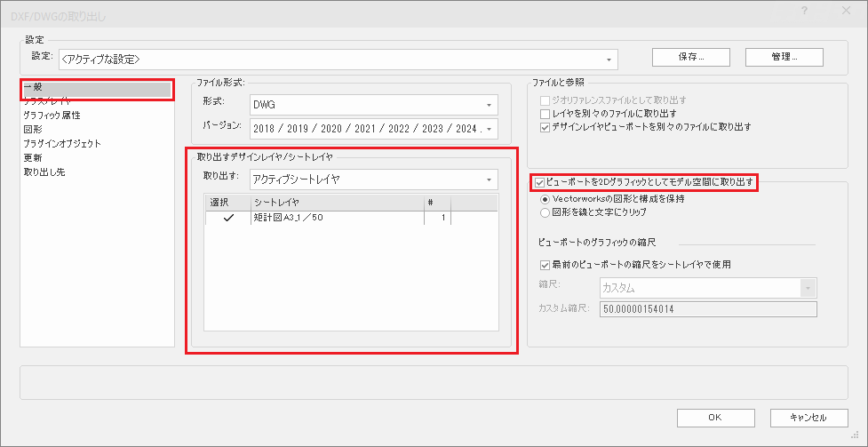Open the 更新 settings category
Image resolution: width=868 pixels, height=447 pixels.
click(34, 158)
